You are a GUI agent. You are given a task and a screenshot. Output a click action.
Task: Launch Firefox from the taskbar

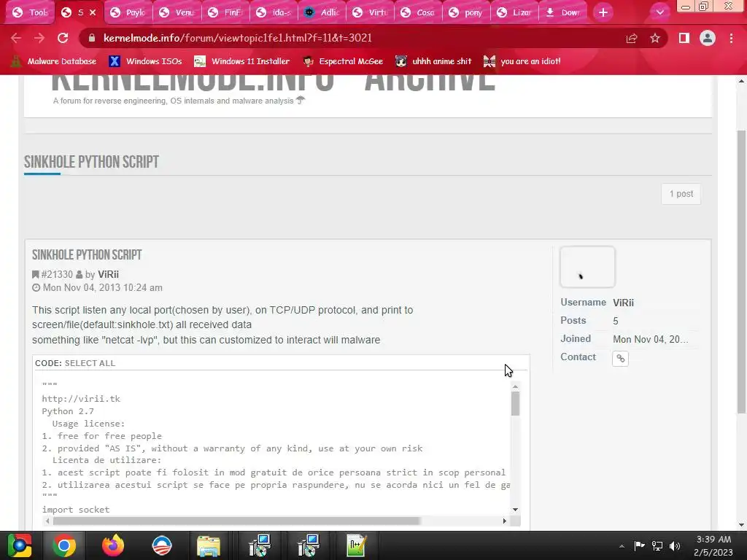click(113, 545)
